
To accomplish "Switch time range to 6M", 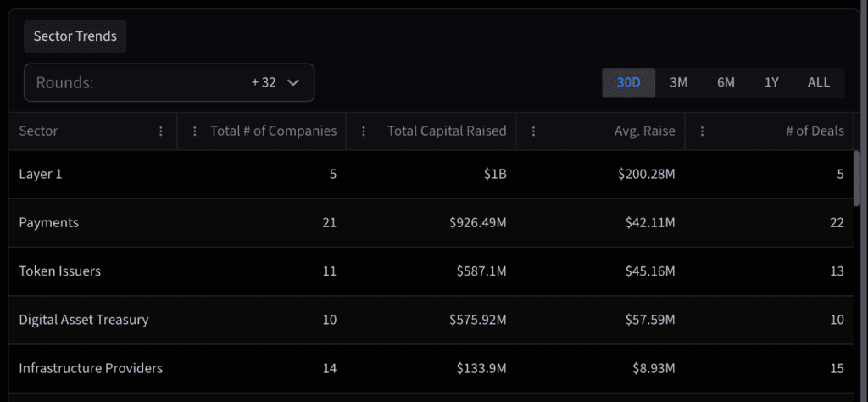I will point(726,82).
